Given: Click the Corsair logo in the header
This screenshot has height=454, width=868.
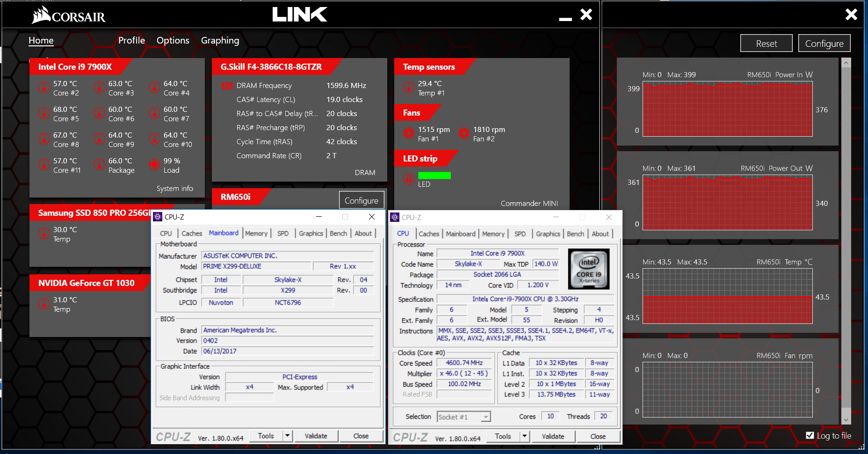Looking at the screenshot, I should coord(69,15).
